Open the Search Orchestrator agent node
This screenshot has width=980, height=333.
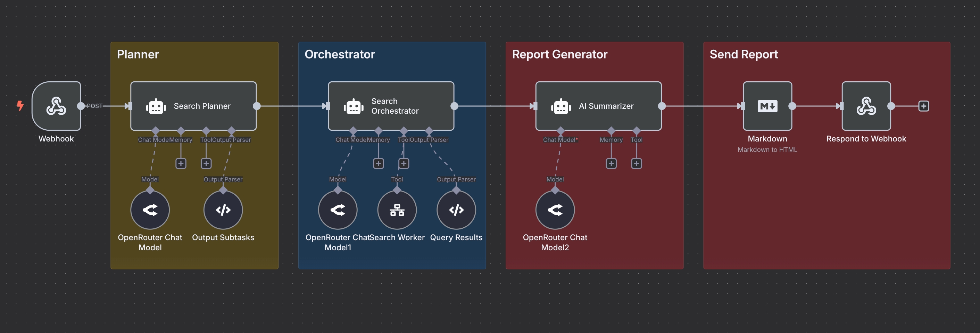391,106
